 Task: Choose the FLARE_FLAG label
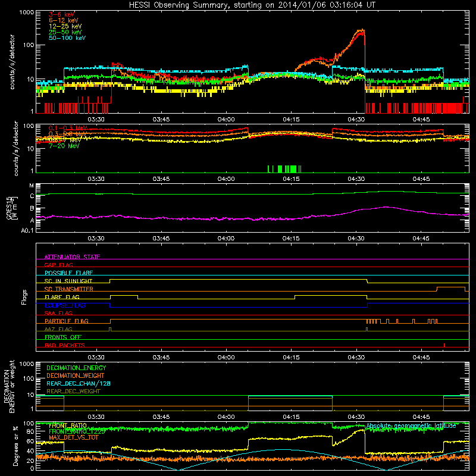tap(62, 297)
